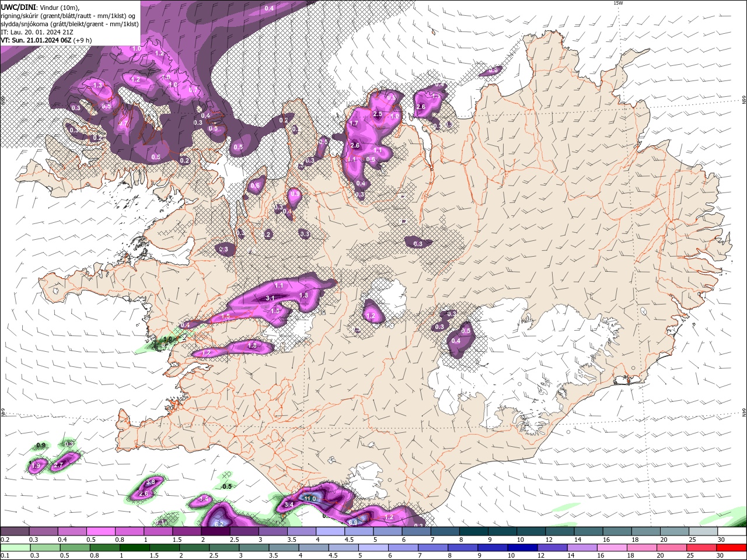The image size is (747, 560).
Task: Click the '6.2' precipitation value on the map
Action: coord(219,524)
